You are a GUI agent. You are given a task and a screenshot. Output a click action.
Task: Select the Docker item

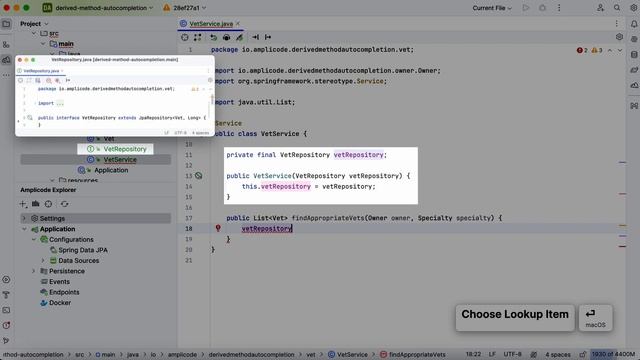pyautogui.click(x=60, y=303)
